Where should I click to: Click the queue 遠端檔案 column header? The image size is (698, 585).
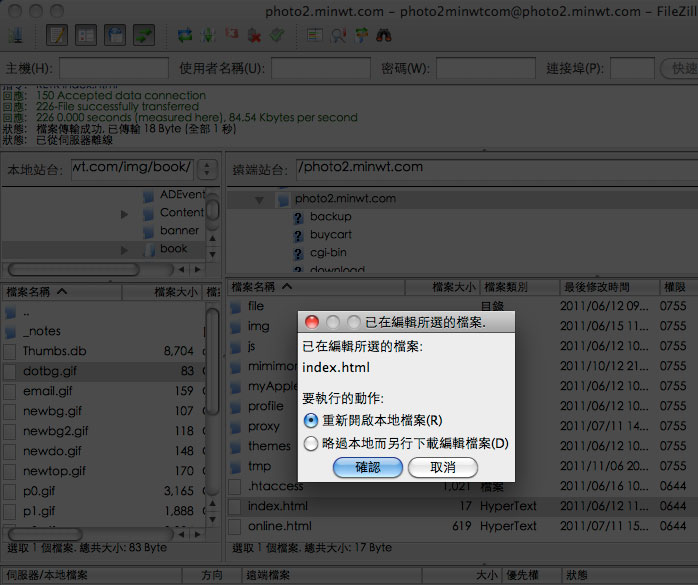pyautogui.click(x=332, y=575)
